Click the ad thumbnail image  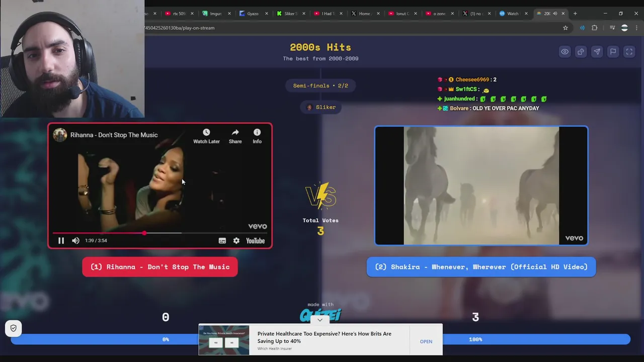pyautogui.click(x=224, y=340)
